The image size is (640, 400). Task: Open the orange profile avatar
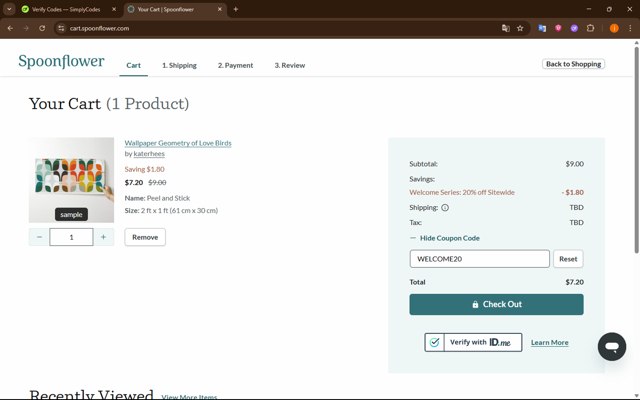614,28
